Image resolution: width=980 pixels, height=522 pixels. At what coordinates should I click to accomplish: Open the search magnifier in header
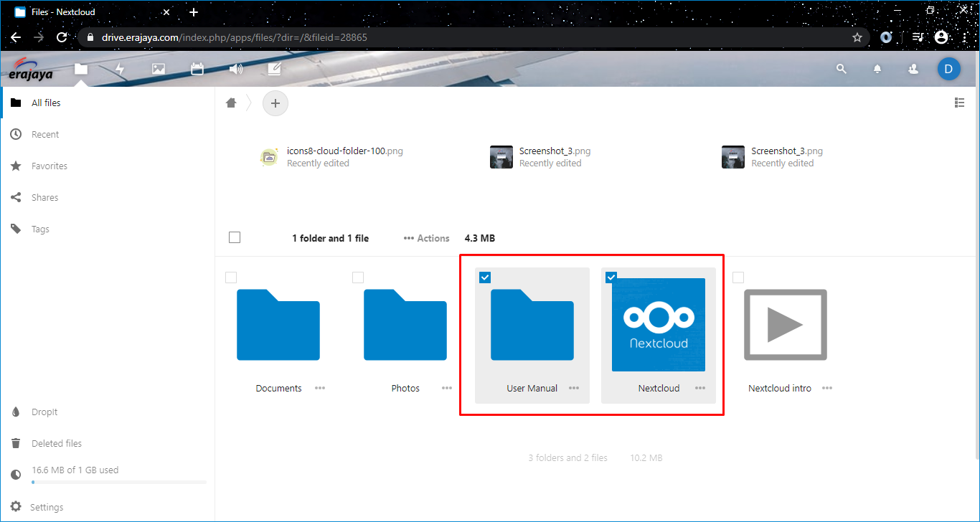pyautogui.click(x=842, y=69)
